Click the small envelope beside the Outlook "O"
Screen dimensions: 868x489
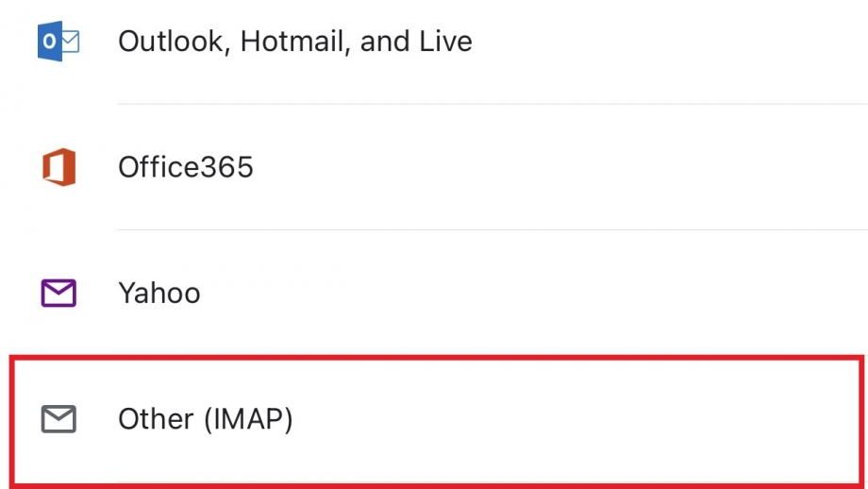tap(71, 42)
